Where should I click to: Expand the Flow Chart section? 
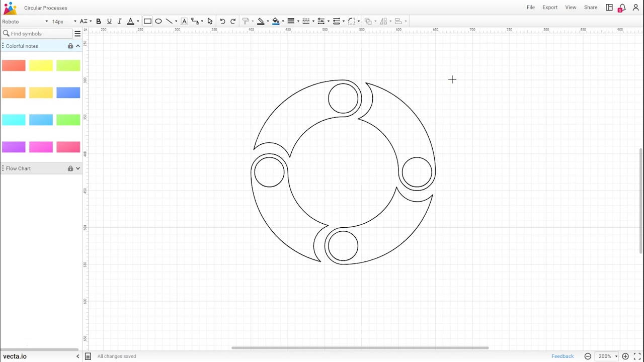pos(78,168)
